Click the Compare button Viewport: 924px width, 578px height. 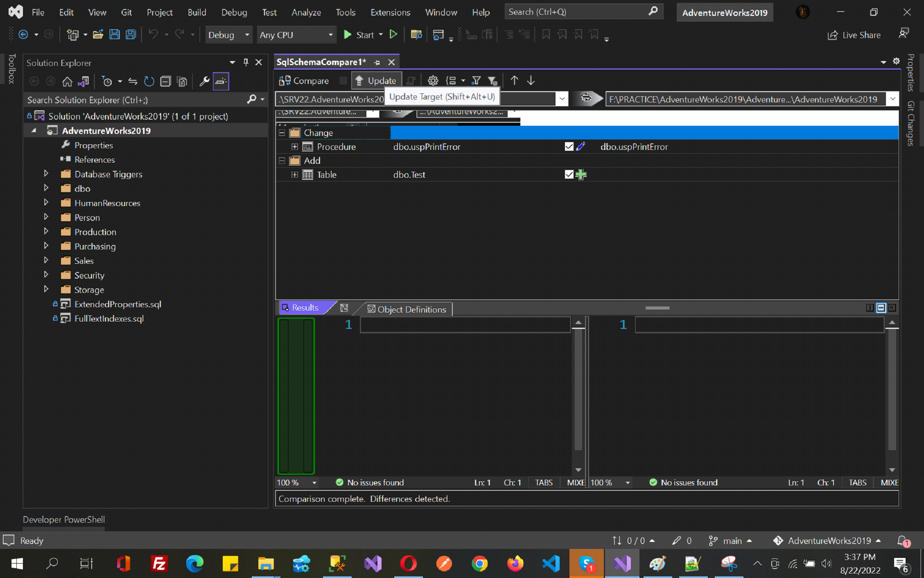coord(304,81)
